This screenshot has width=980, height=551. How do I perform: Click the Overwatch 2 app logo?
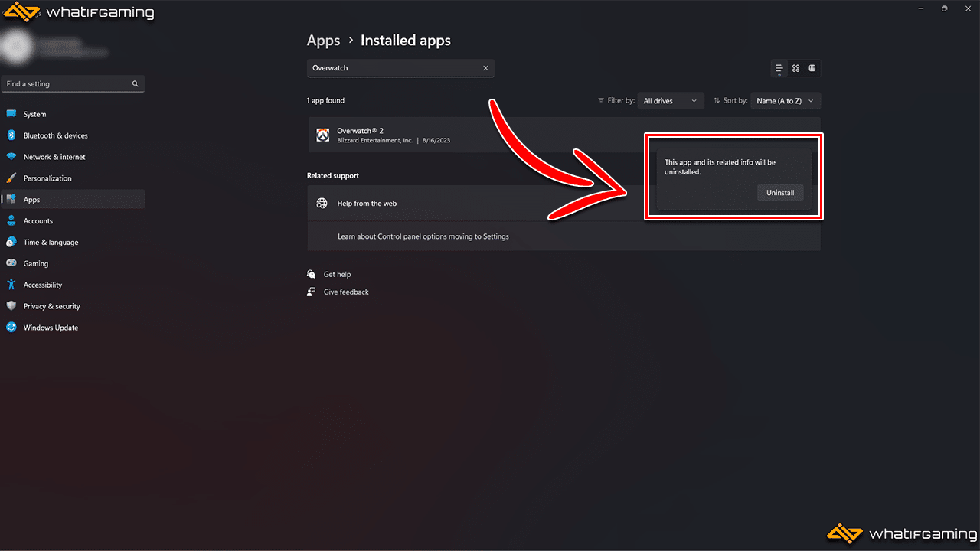click(323, 135)
